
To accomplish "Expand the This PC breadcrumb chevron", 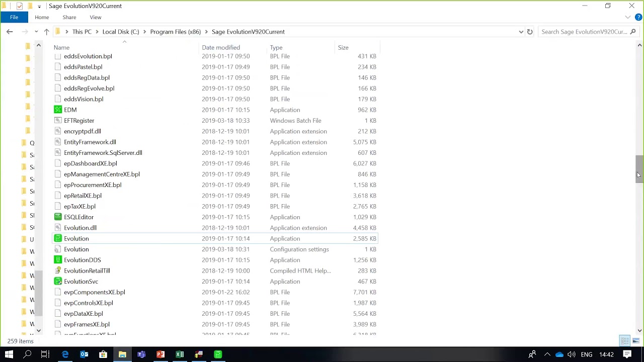I will pyautogui.click(x=97, y=32).
